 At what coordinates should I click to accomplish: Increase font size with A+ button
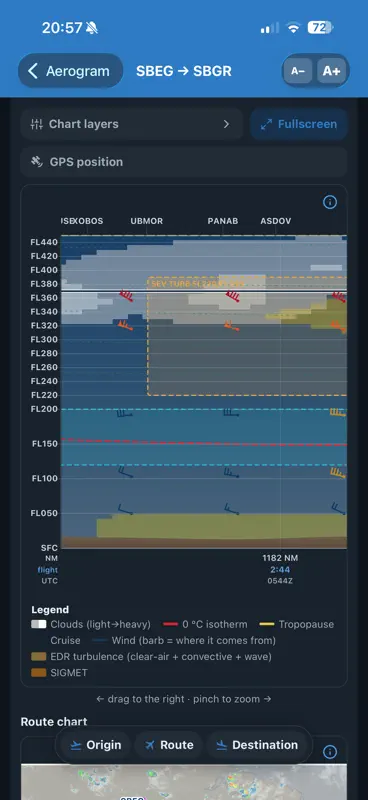(331, 71)
